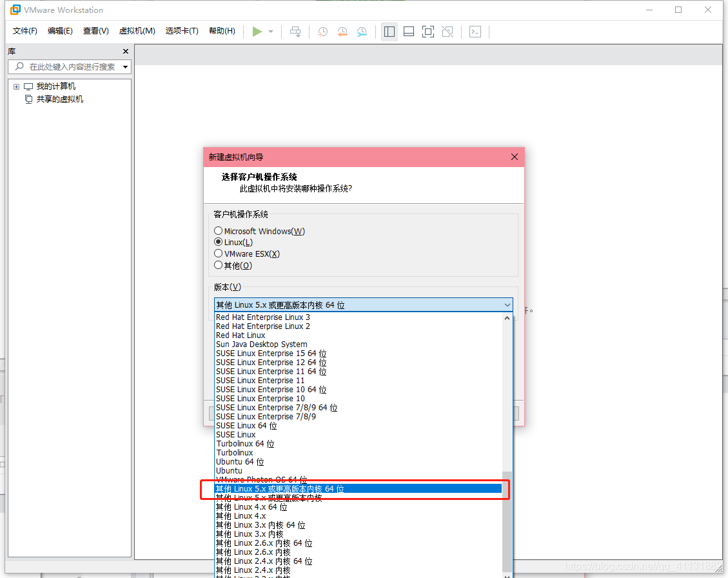Screen dimensions: 728x578
Task: Choose 其他 Linux 5.x 或更高版本内核 64 位
Action: (358, 489)
